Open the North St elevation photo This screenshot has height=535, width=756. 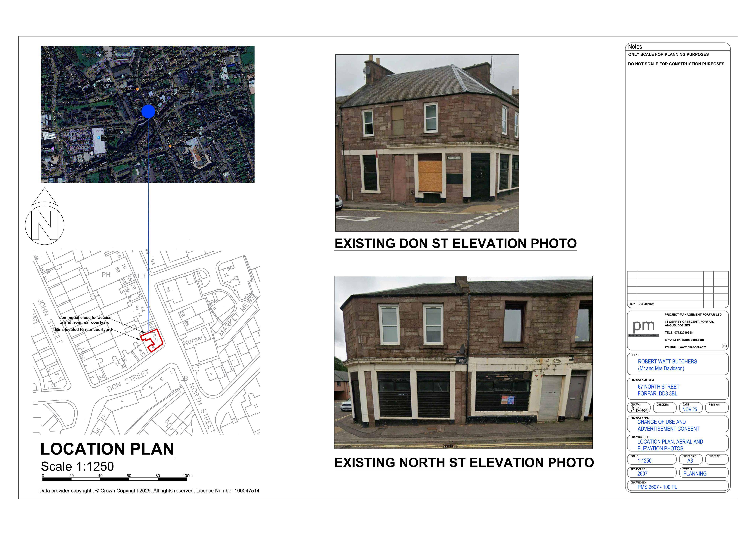point(463,363)
